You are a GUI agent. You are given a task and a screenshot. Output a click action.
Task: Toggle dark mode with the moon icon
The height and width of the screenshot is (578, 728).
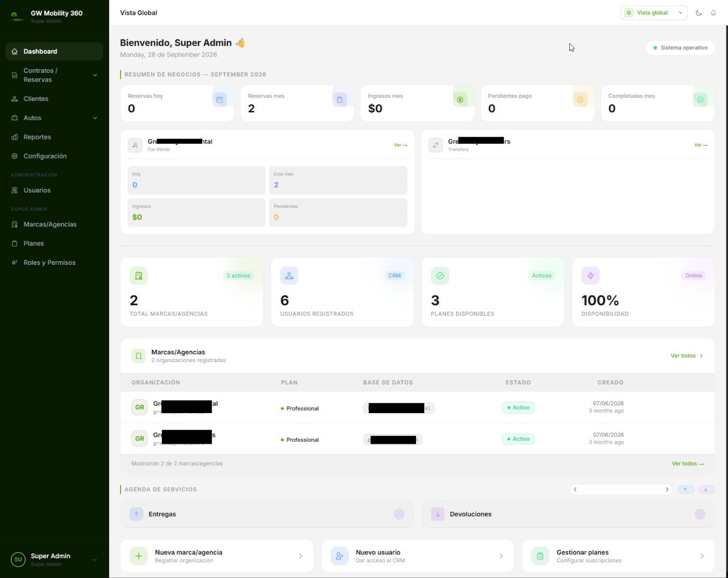click(698, 13)
